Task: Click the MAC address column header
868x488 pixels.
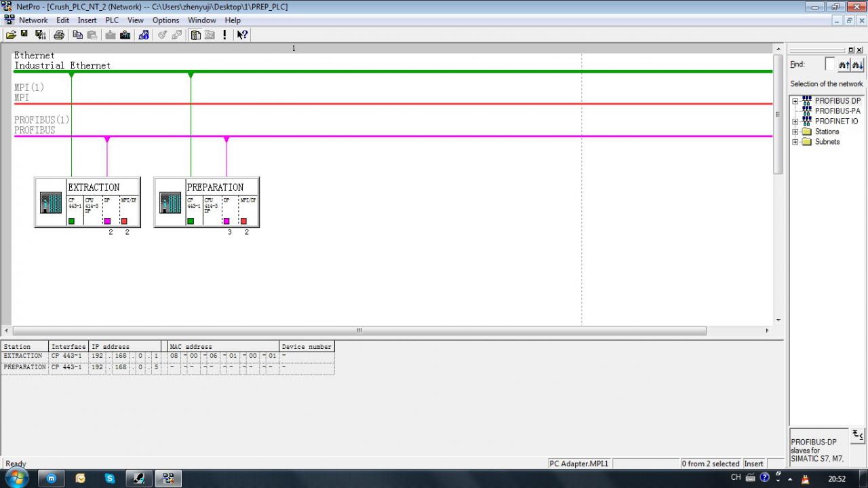Action: tap(223, 347)
